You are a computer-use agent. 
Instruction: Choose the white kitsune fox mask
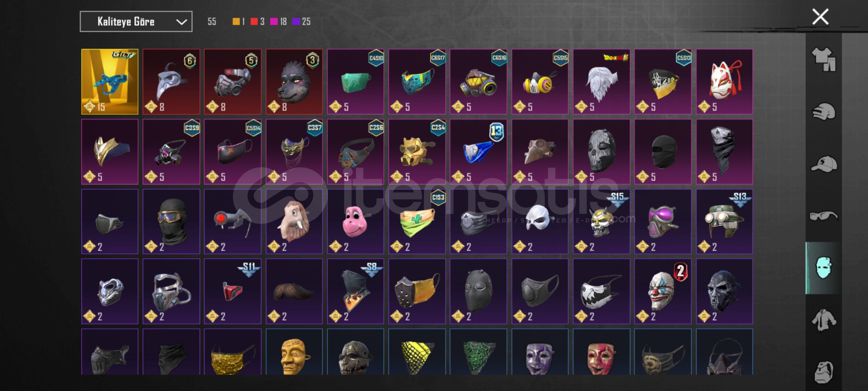pyautogui.click(x=724, y=82)
